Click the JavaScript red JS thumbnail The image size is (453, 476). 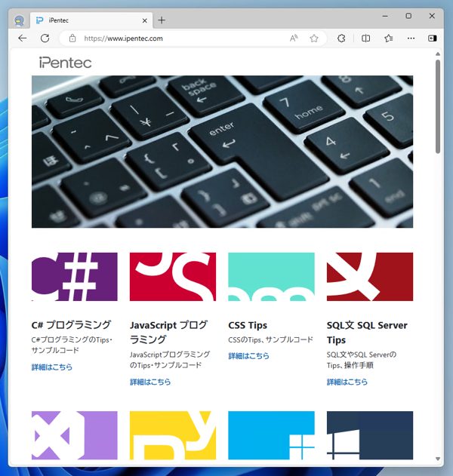point(173,277)
